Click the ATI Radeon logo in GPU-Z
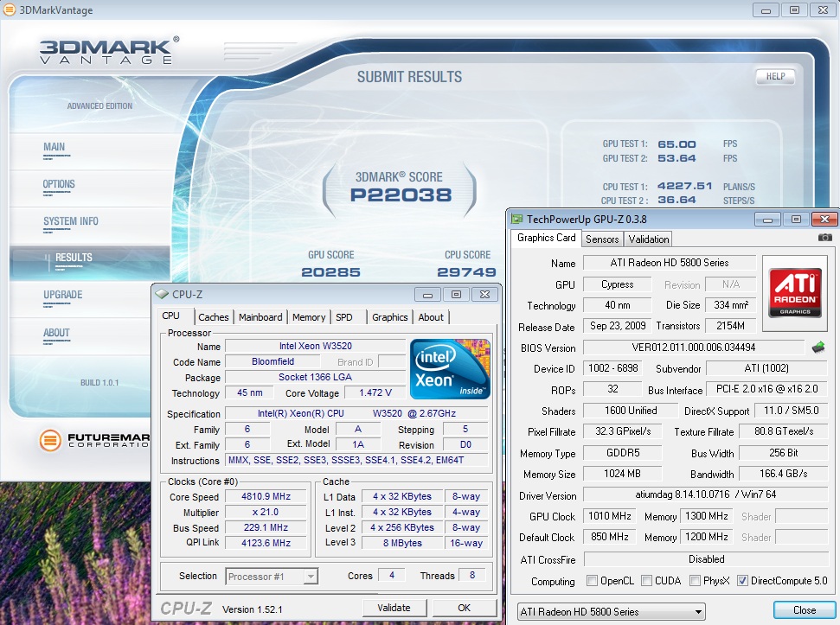Image resolution: width=840 pixels, height=625 pixels. click(795, 293)
